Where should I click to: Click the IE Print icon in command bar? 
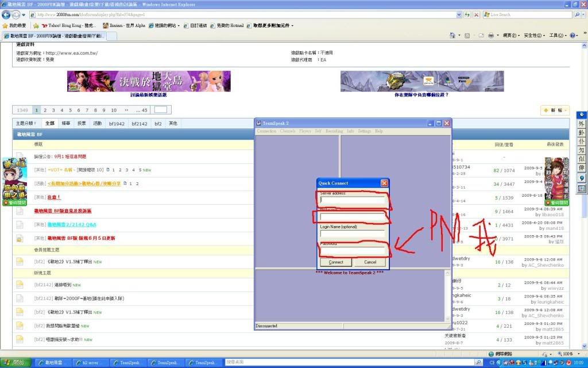490,36
